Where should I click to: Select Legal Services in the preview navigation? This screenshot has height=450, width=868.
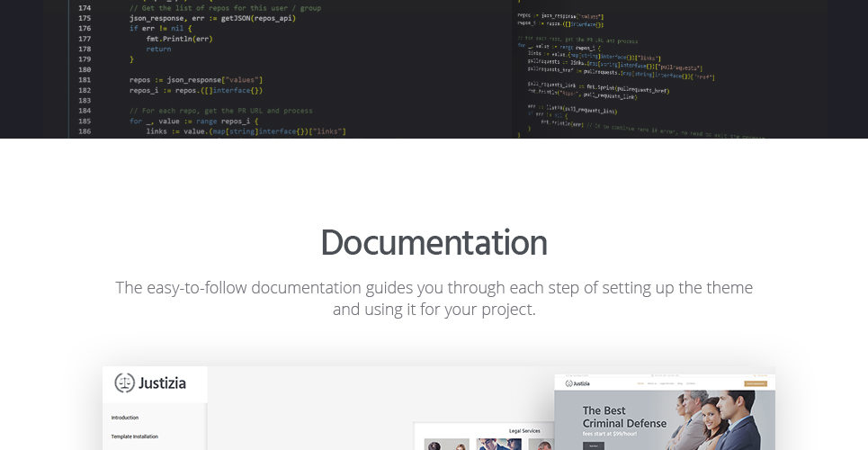click(667, 383)
